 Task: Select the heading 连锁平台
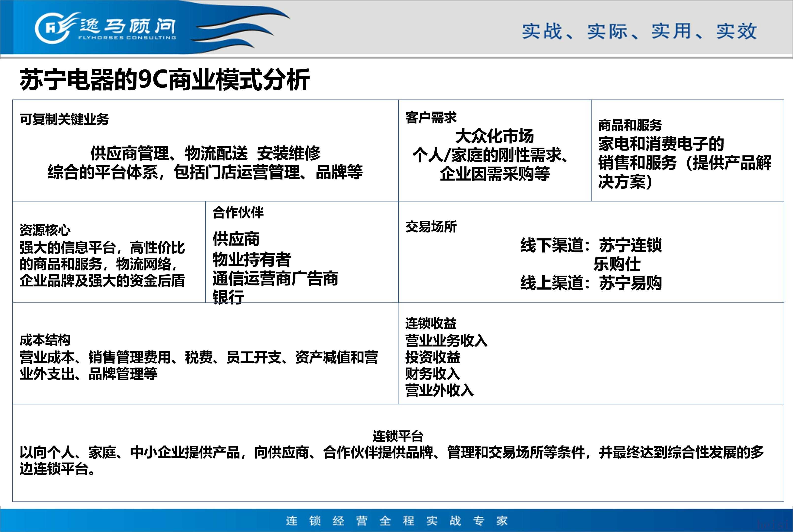tap(398, 436)
